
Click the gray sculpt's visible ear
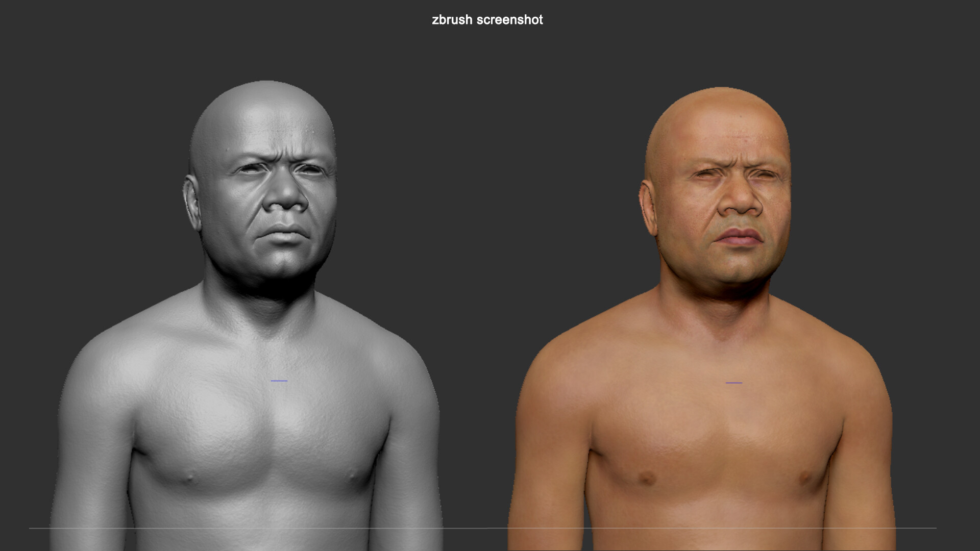click(x=192, y=202)
